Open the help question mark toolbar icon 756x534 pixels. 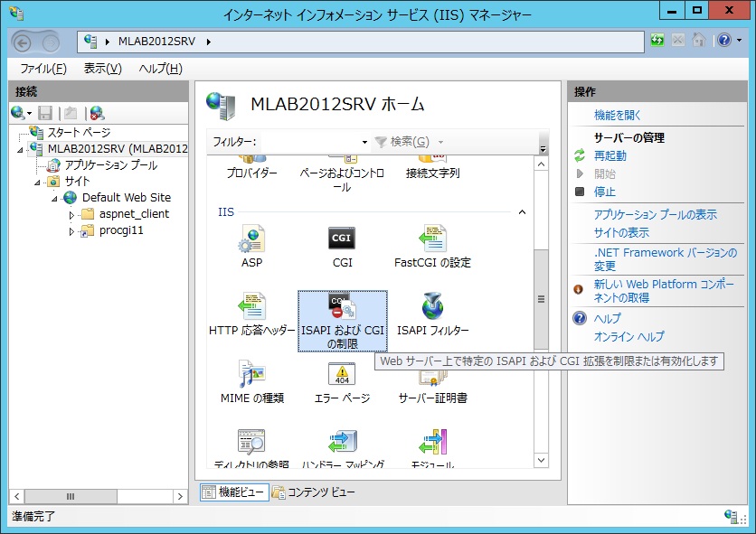click(723, 41)
